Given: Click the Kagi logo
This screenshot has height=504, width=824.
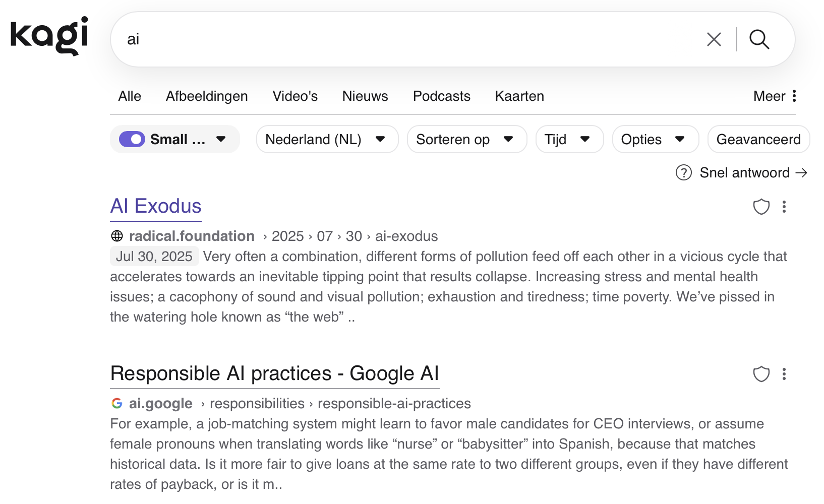Looking at the screenshot, I should click(x=49, y=36).
